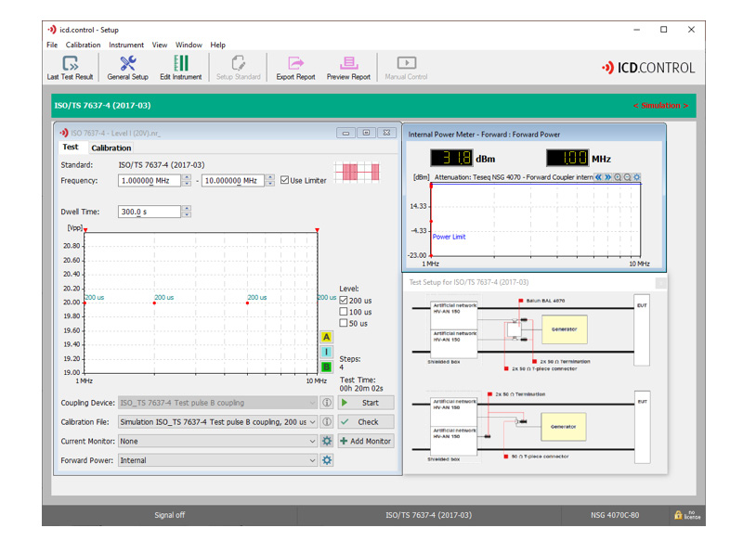Select the right red frequency marker above chart
This screenshot has height=554, width=756.
(318, 230)
